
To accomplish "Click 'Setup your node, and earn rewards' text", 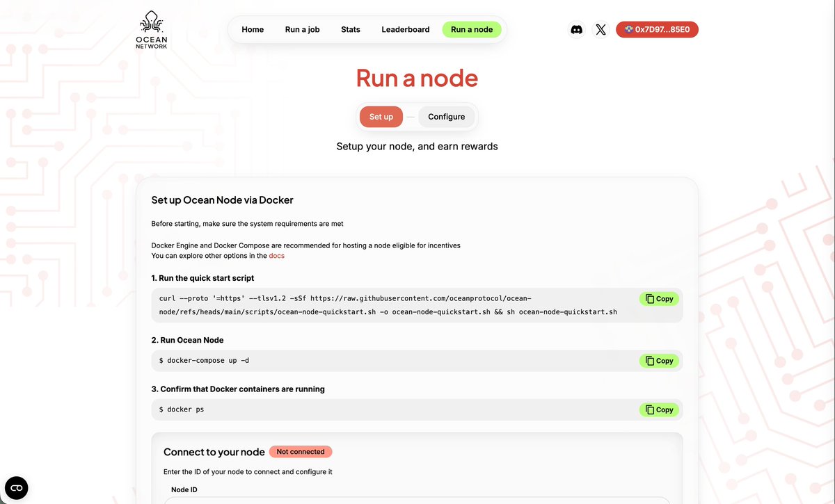I will tap(417, 147).
